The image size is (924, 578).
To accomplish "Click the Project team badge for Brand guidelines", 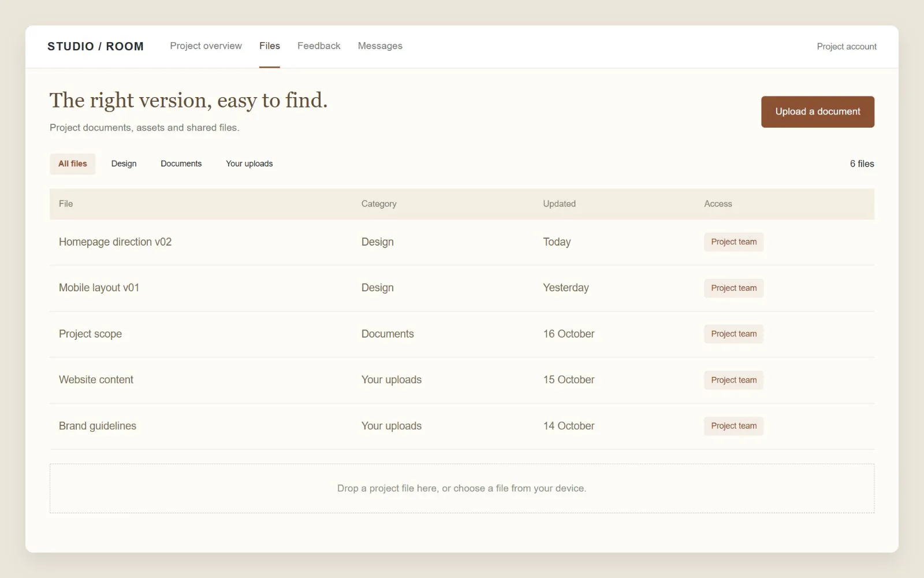I will tap(733, 426).
